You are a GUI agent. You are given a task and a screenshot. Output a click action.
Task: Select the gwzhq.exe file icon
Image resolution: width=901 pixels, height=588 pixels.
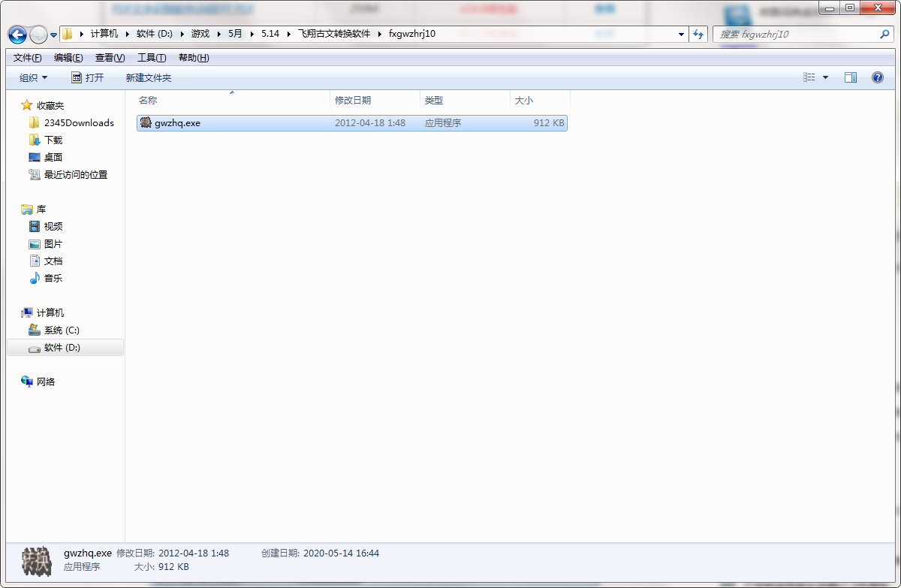[x=146, y=122]
